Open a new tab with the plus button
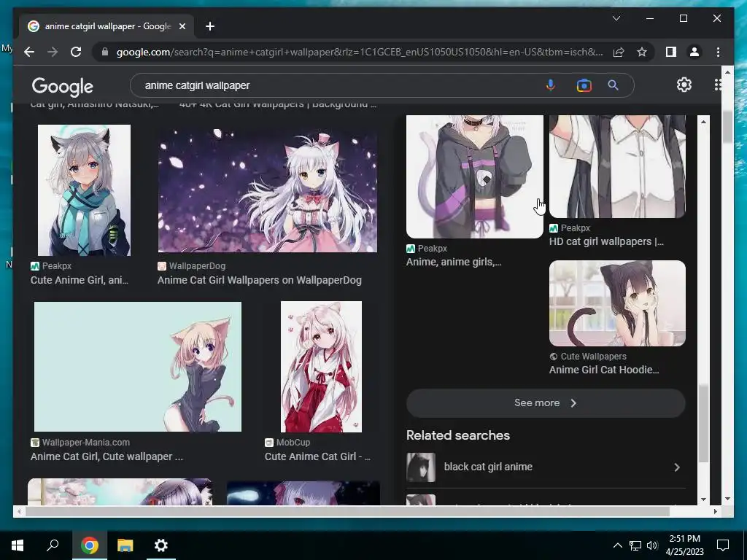This screenshot has width=747, height=560. tap(209, 26)
